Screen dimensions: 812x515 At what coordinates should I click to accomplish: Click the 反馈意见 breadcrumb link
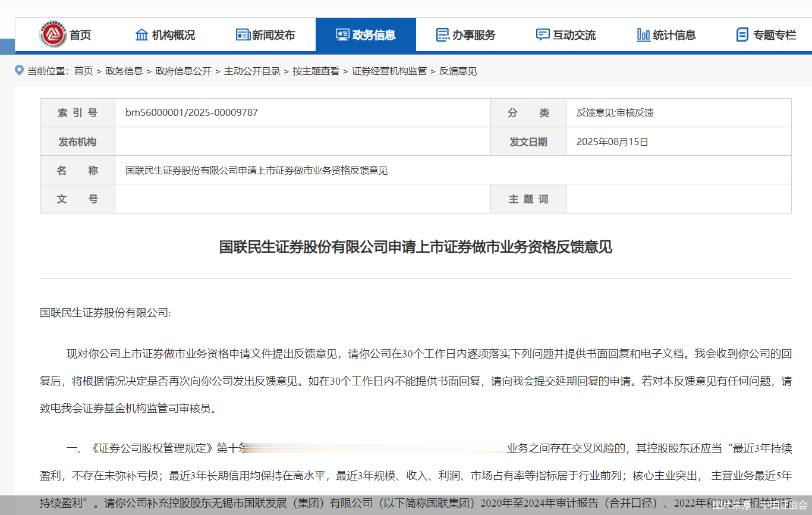coord(458,71)
